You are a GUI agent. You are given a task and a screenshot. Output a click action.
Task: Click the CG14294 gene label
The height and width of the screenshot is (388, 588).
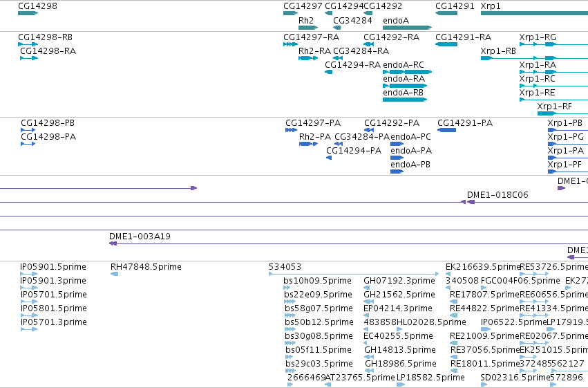[344, 6]
